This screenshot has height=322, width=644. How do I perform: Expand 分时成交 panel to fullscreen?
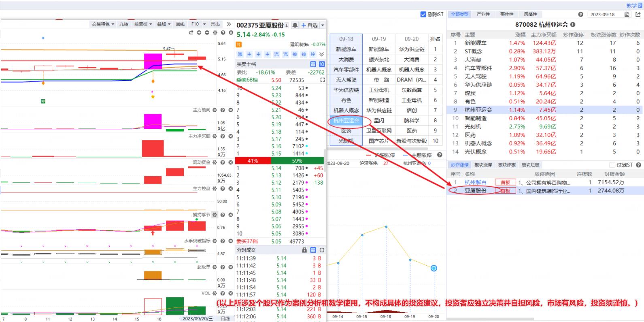tap(322, 250)
